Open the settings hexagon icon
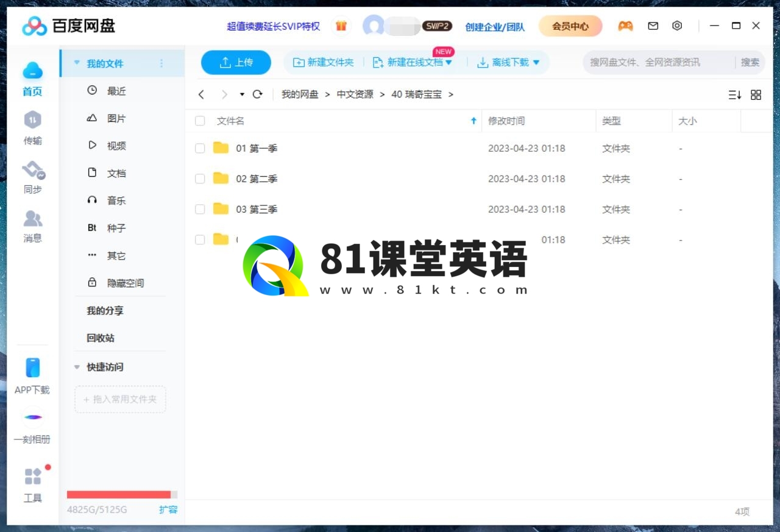 point(677,26)
